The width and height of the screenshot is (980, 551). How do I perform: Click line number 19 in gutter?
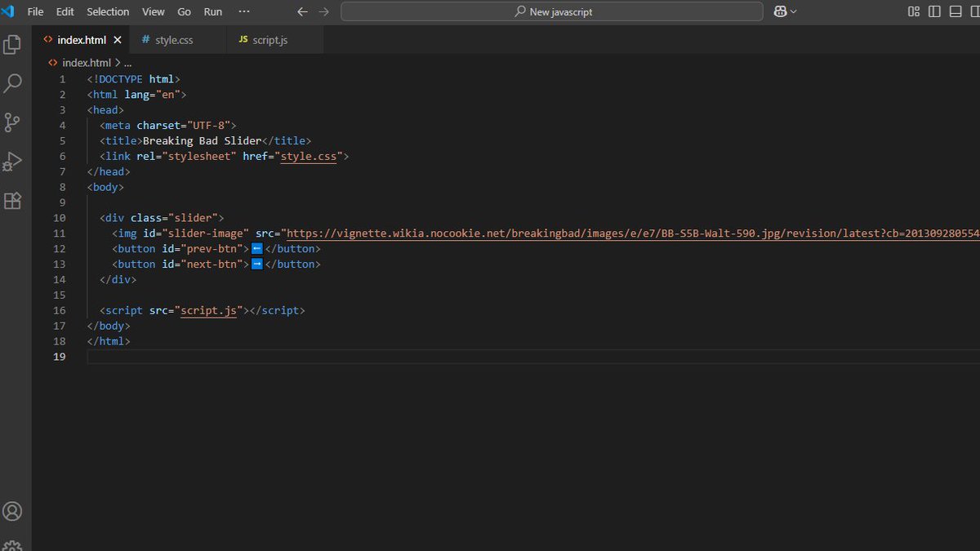pos(60,358)
